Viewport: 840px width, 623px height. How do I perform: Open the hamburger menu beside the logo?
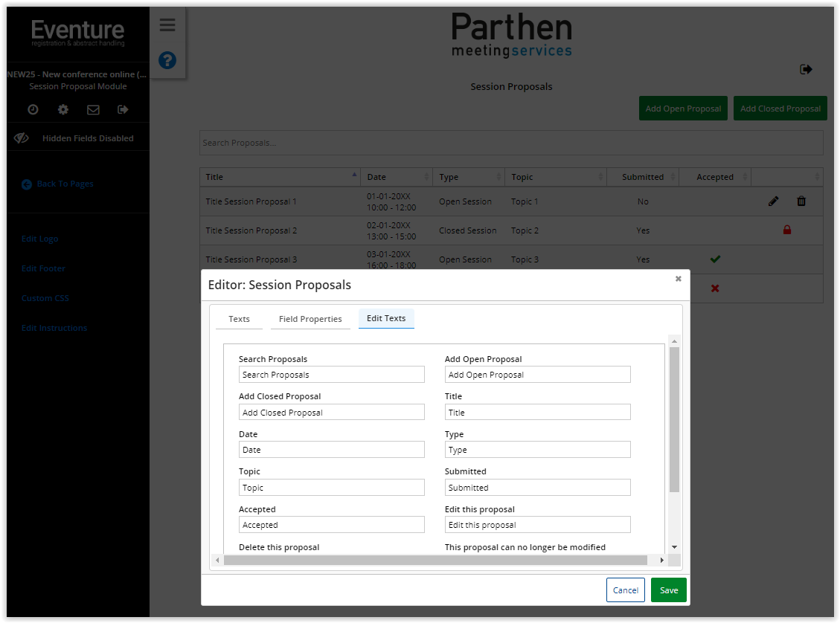tap(167, 25)
